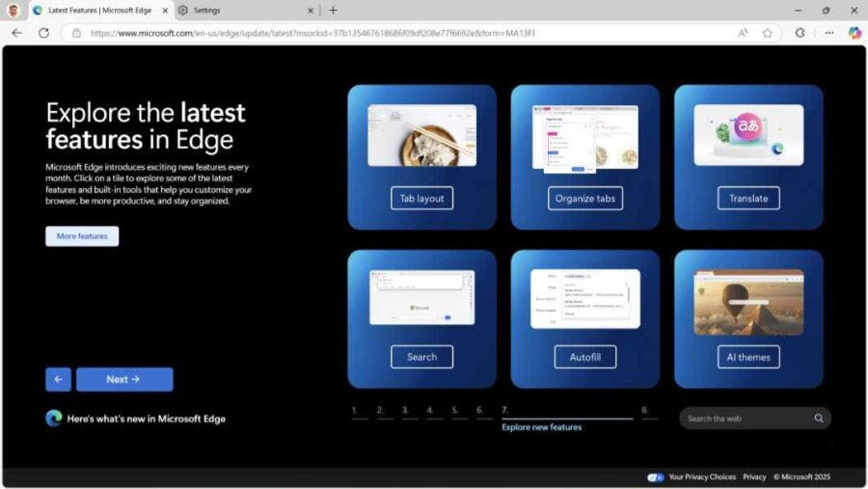
Task: Click the Autofill form preview image
Action: [x=585, y=299]
